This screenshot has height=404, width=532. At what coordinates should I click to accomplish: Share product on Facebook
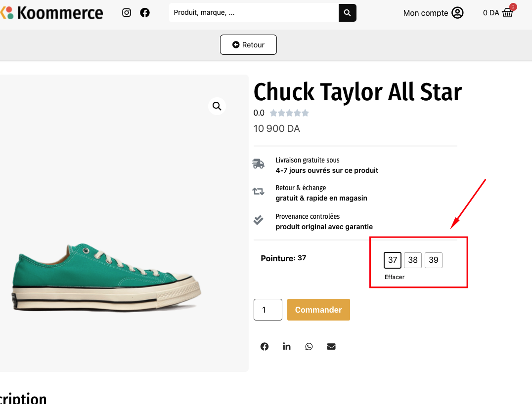click(265, 347)
